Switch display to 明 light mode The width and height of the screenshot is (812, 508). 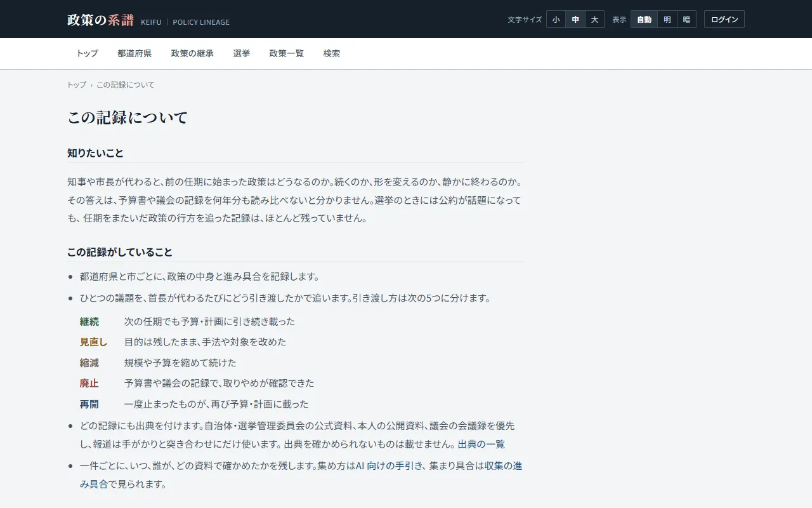coord(667,20)
